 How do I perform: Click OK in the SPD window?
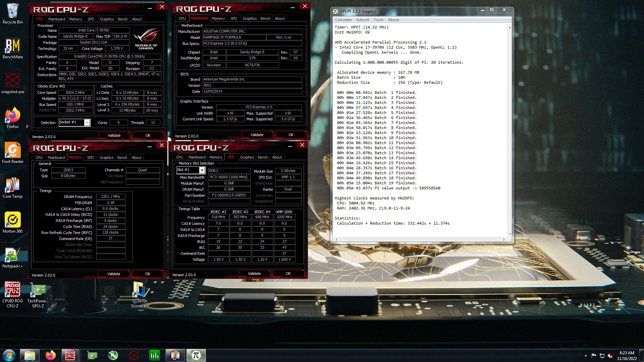(288, 274)
